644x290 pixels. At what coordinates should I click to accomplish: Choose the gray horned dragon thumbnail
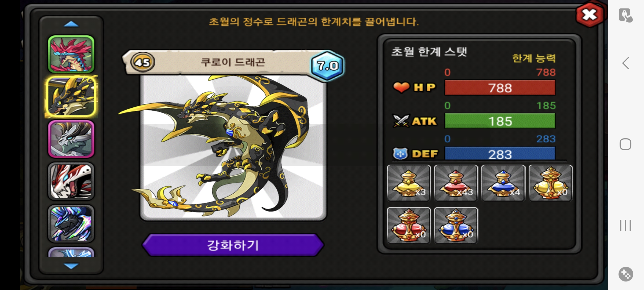[71, 139]
